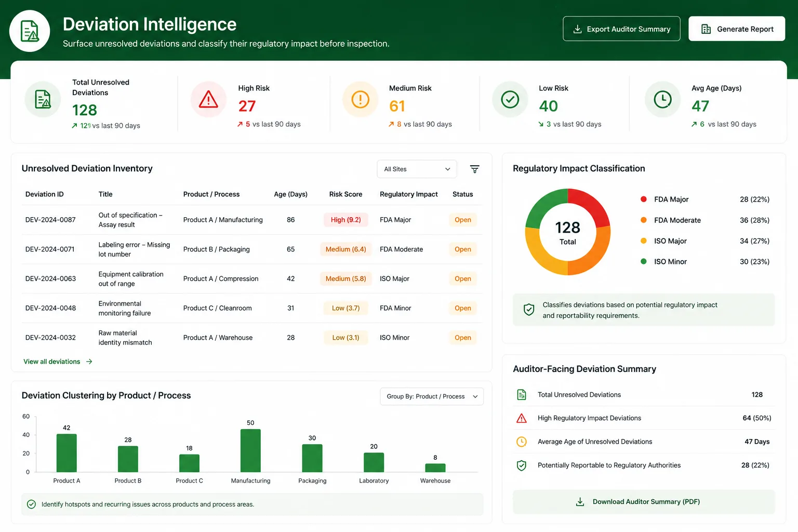Click the Laboratory bar in clustering chart
This screenshot has width=798, height=532.
pos(374,463)
